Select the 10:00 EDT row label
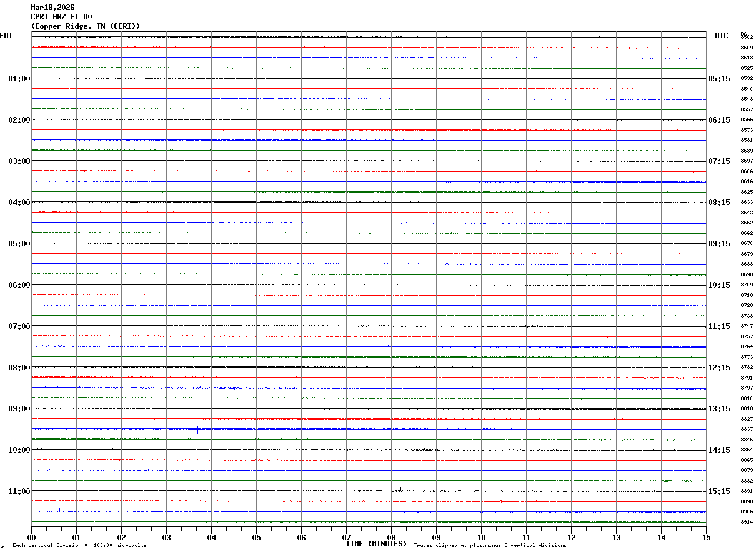Image resolution: width=756 pixels, height=554 pixels. [x=19, y=450]
